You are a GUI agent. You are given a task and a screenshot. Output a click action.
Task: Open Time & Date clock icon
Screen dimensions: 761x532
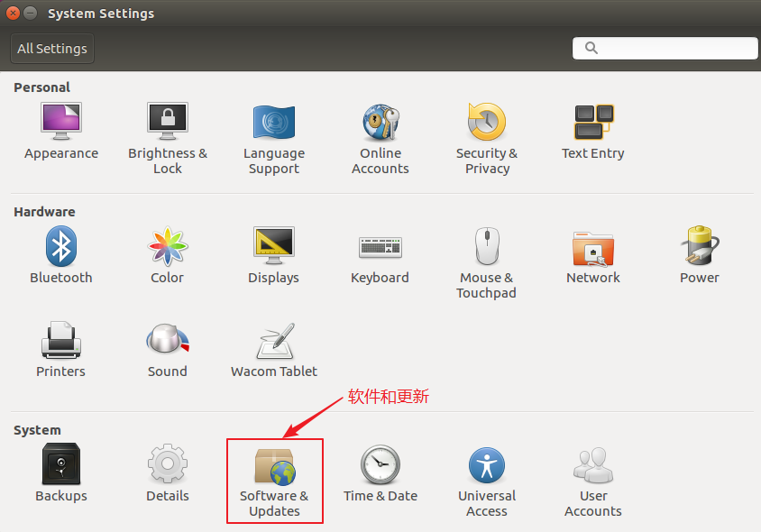tap(380, 464)
